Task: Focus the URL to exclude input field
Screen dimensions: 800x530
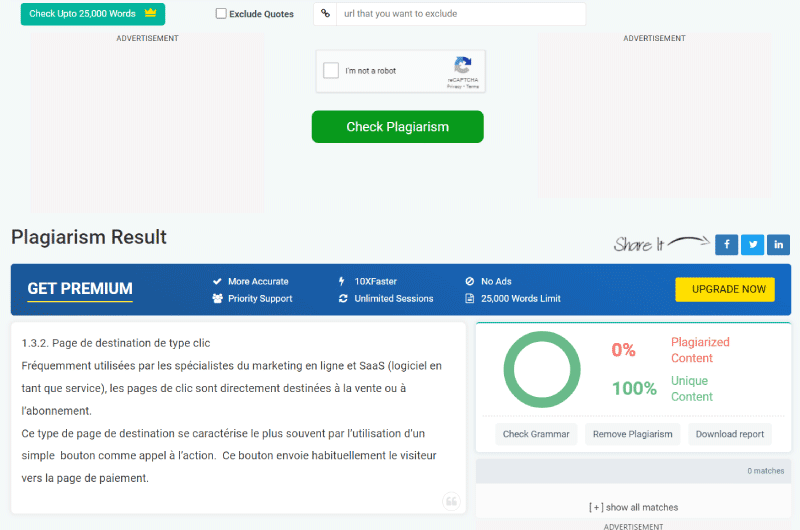Action: pos(461,14)
